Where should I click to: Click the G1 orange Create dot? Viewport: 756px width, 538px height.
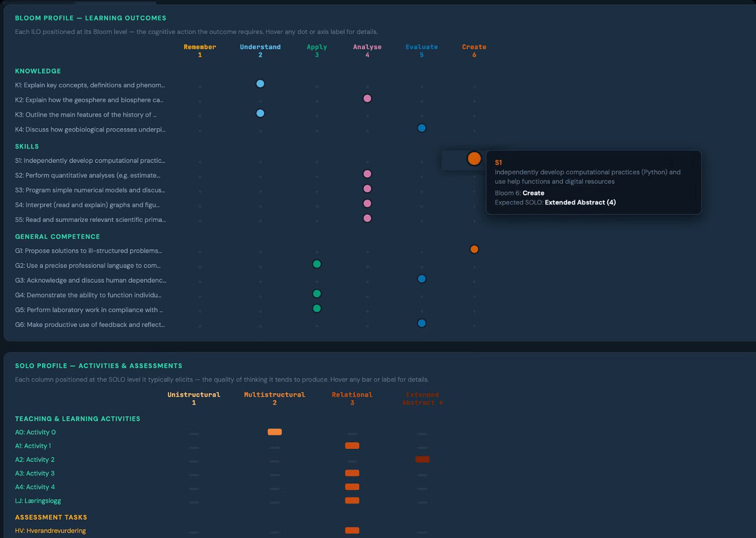coord(474,249)
